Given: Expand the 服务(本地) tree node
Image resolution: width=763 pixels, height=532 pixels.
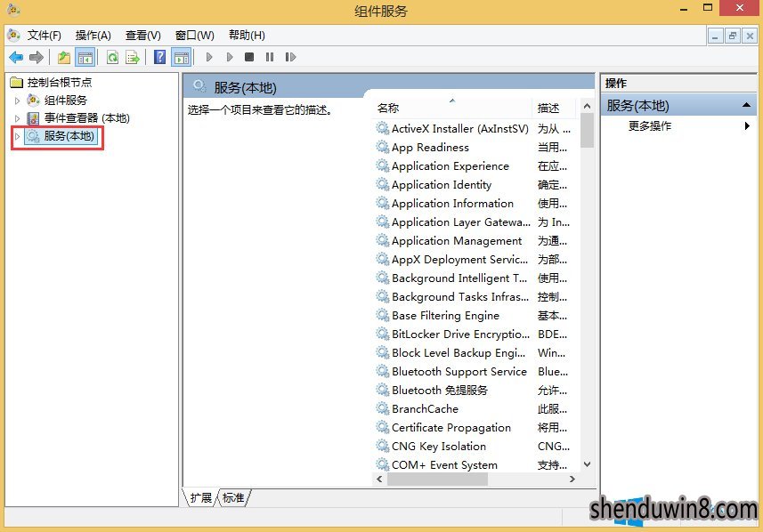Looking at the screenshot, I should click(x=18, y=137).
